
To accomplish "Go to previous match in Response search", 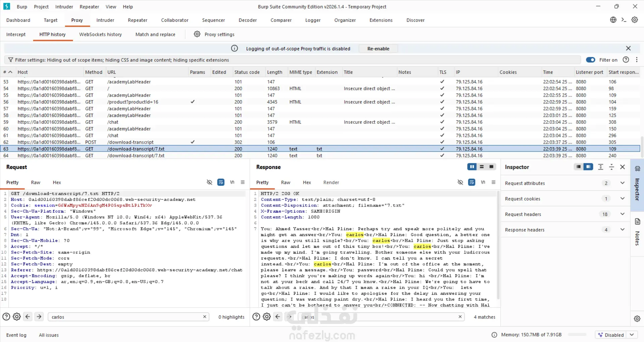I will [x=278, y=317].
